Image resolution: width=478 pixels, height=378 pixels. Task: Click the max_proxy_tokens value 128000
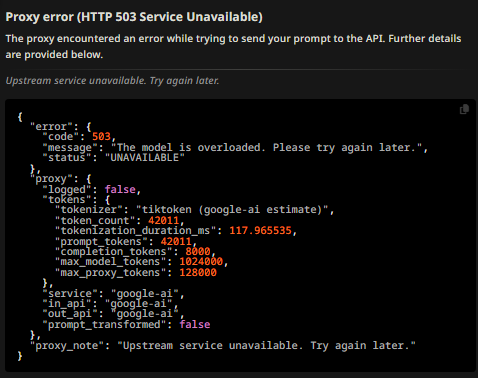tap(198, 272)
